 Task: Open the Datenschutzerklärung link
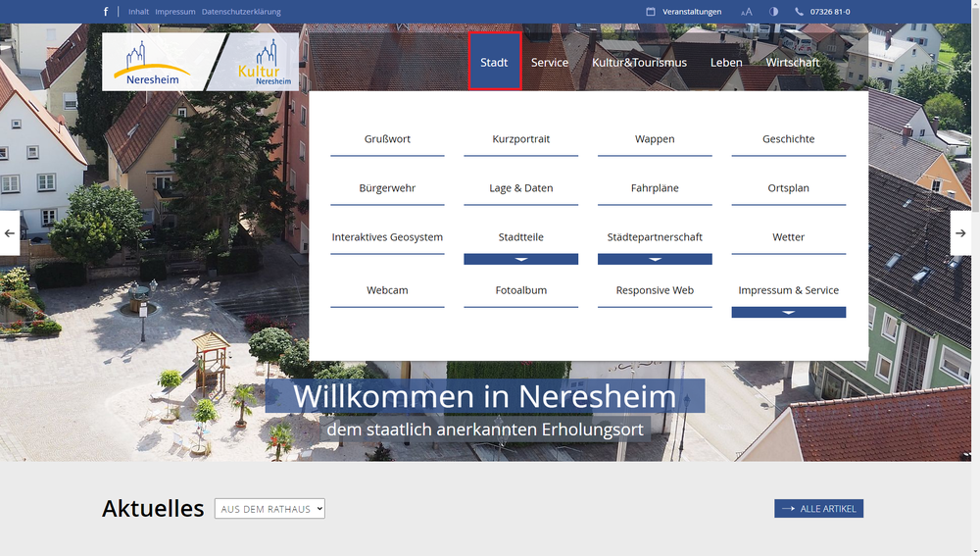tap(241, 12)
